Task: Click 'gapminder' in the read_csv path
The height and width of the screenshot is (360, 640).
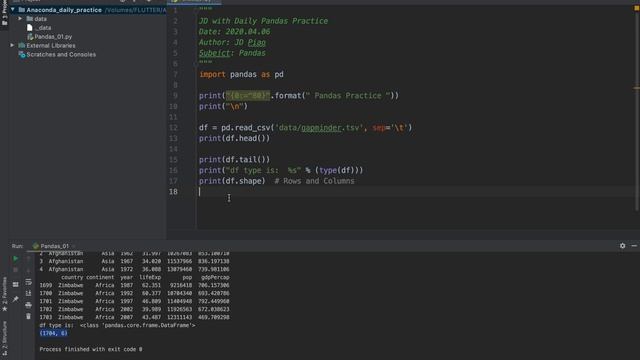Action: [x=321, y=128]
